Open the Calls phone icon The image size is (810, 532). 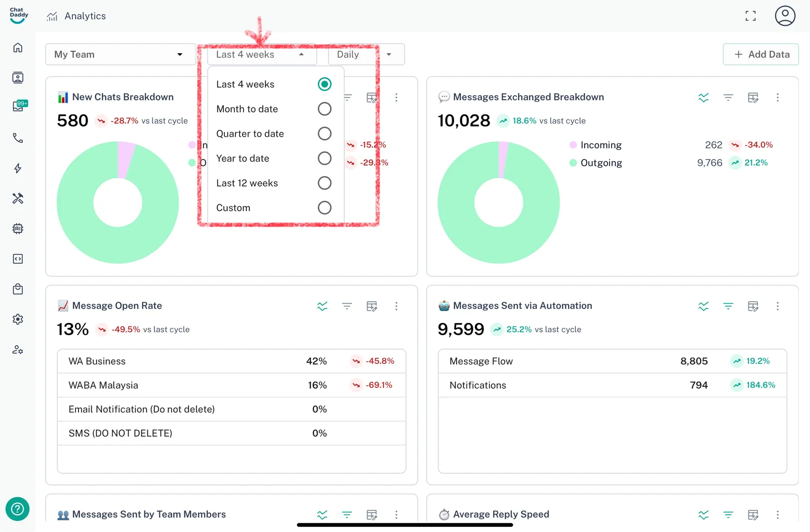[18, 138]
